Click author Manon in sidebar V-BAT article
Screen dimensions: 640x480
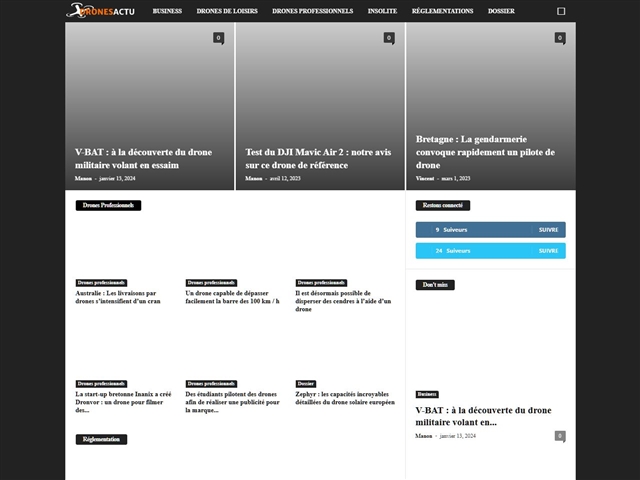click(x=424, y=436)
